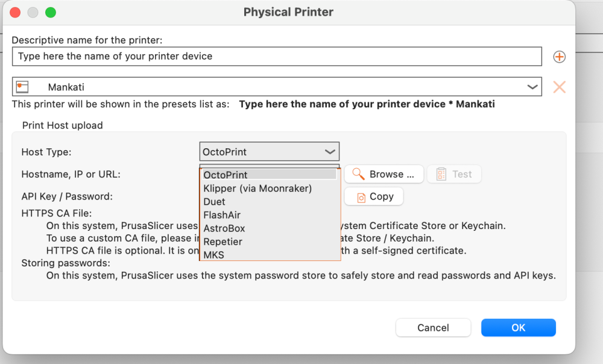Click the Mankati printer preset icon
603x364 pixels.
(23, 87)
